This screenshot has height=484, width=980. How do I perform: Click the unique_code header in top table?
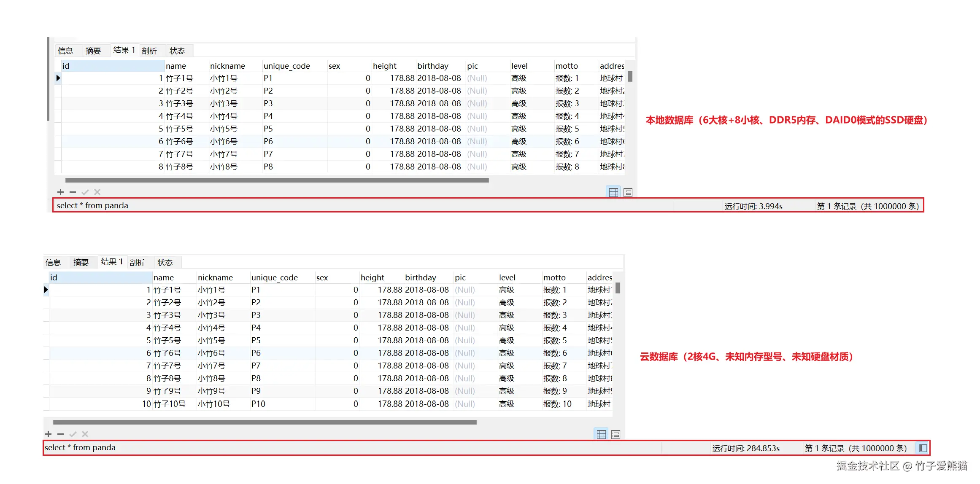coord(286,66)
